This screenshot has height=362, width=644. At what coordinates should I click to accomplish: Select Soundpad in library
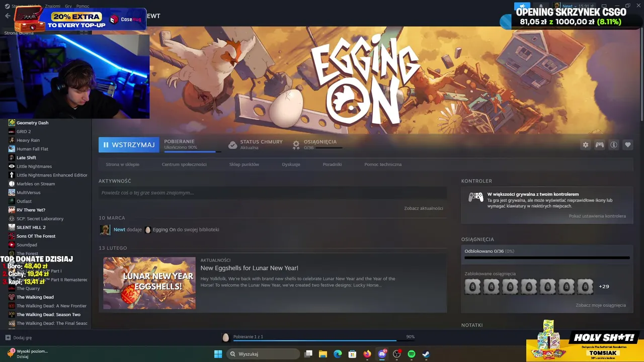click(27, 245)
